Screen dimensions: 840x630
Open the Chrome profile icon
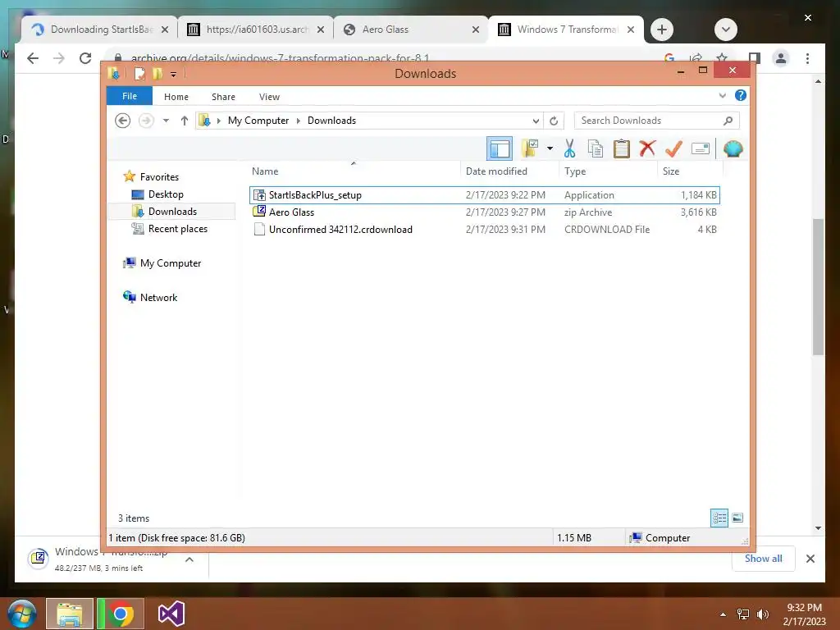click(781, 58)
